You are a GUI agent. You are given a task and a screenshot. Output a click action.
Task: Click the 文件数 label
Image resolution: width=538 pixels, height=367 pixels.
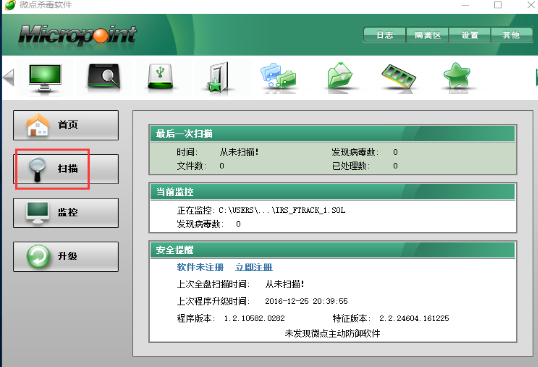tap(191, 166)
